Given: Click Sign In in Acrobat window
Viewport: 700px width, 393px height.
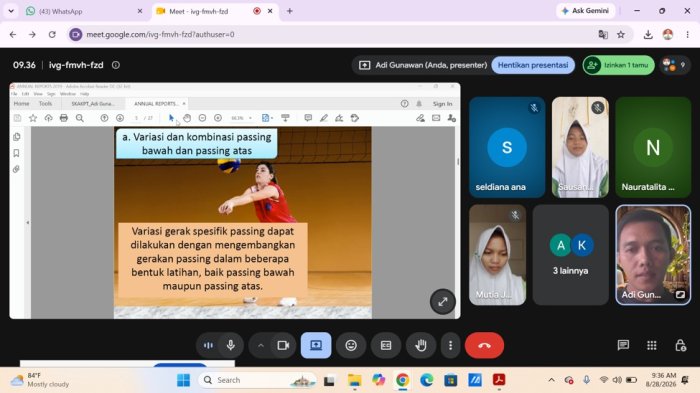Looking at the screenshot, I should [442, 104].
